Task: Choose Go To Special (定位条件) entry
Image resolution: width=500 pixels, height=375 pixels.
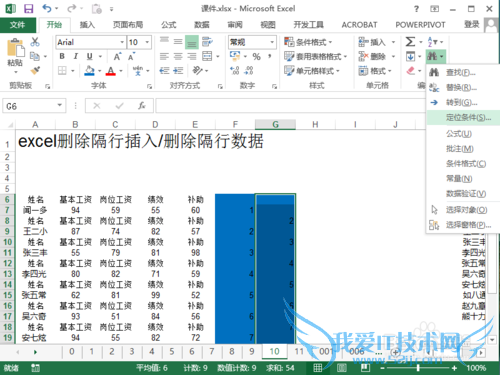Action: (463, 118)
